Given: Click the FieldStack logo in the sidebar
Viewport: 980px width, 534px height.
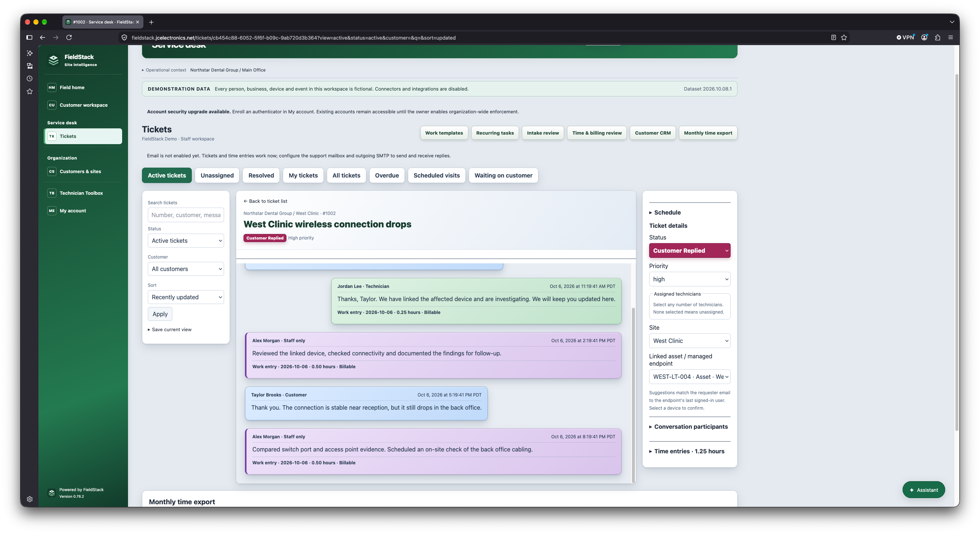Looking at the screenshot, I should 54,60.
